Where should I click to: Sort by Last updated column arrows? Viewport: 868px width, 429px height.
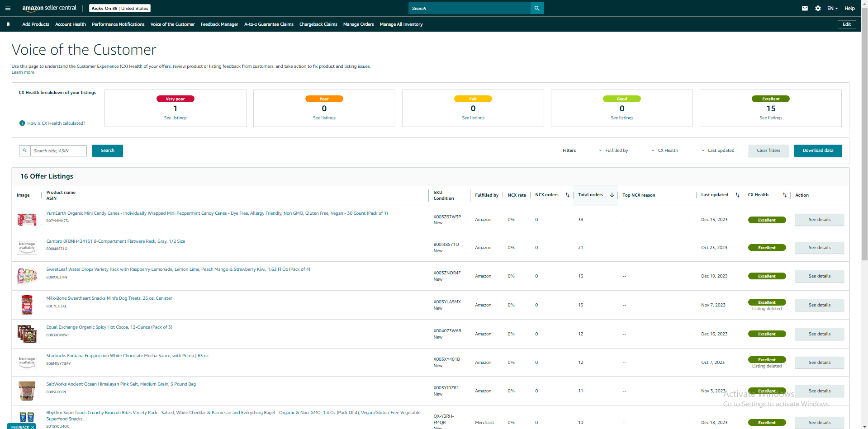pos(737,195)
